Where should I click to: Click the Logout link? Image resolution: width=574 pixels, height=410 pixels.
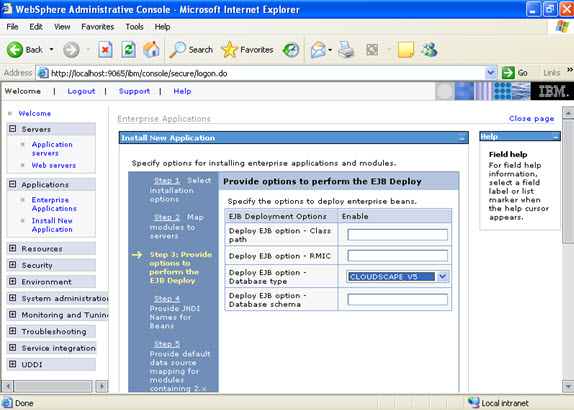pos(81,91)
